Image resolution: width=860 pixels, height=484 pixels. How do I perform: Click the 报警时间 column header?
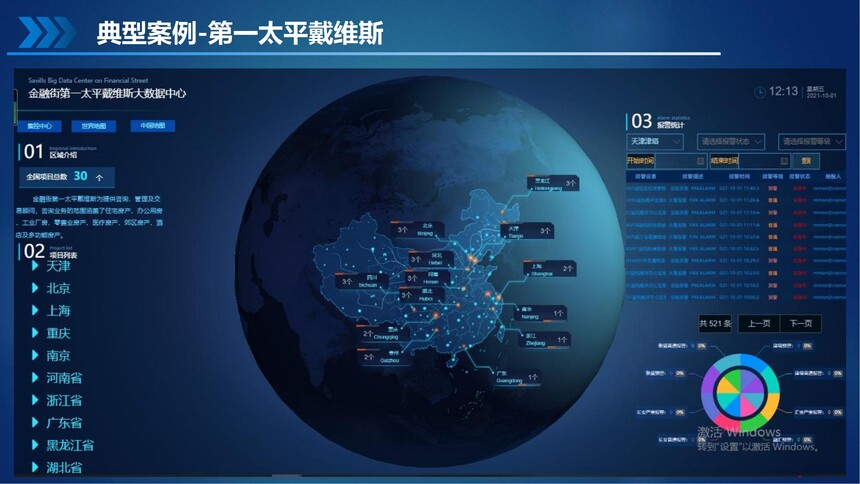tap(739, 177)
